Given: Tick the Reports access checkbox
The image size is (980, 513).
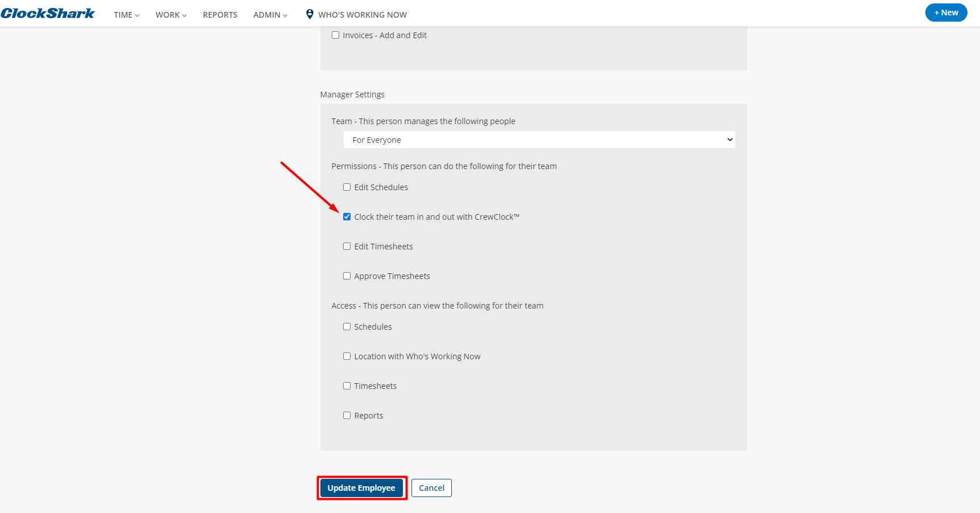Looking at the screenshot, I should point(347,416).
